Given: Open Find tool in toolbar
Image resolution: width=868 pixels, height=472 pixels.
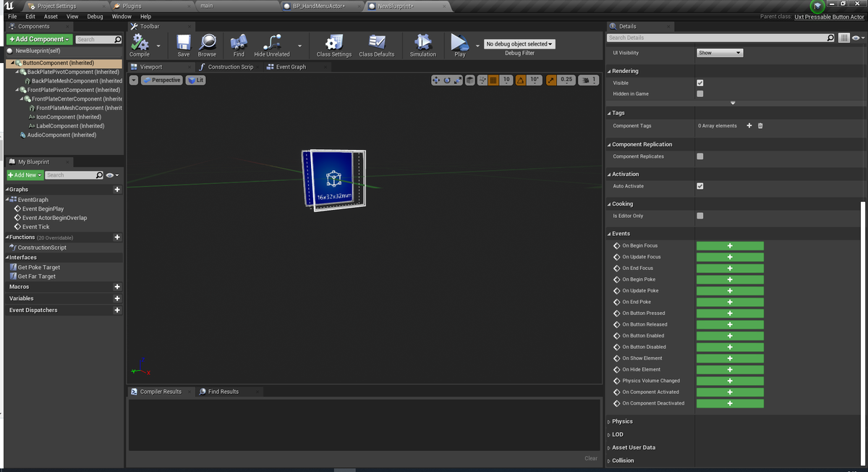Looking at the screenshot, I should 239,45.
